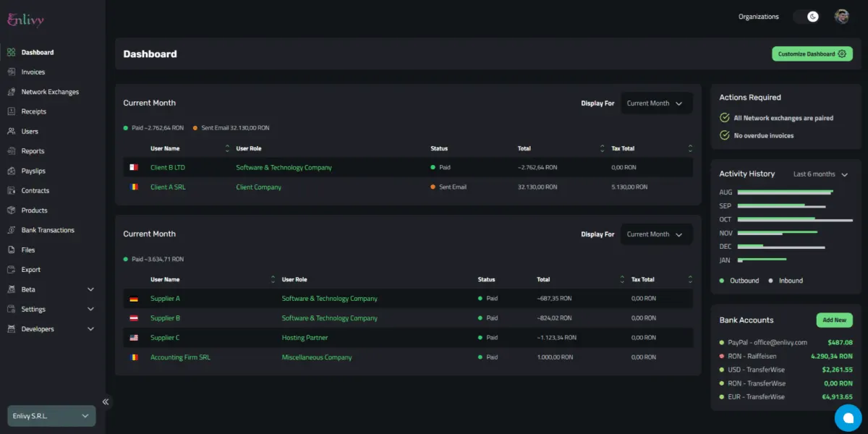Image resolution: width=868 pixels, height=434 pixels.
Task: Click the Products box icon in sidebar
Action: (x=11, y=210)
